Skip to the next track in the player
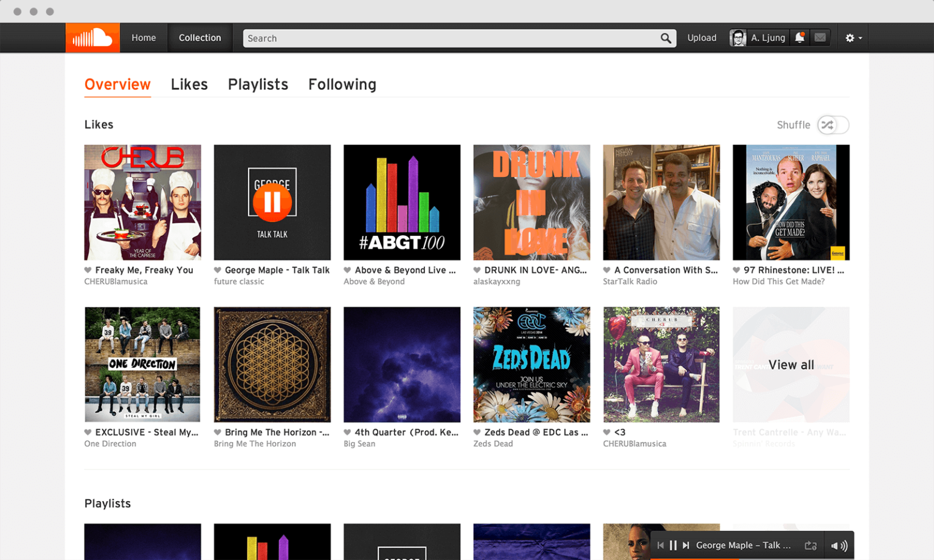934x560 pixels. pyautogui.click(x=686, y=545)
